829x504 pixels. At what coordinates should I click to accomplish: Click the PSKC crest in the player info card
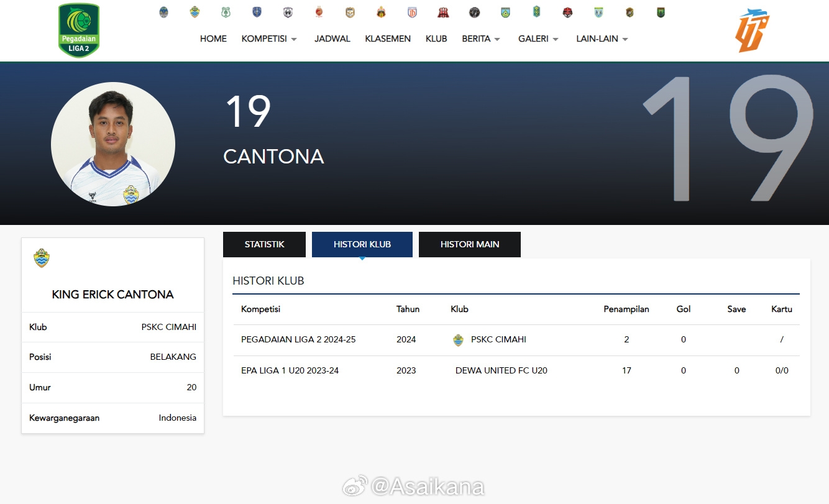click(42, 258)
